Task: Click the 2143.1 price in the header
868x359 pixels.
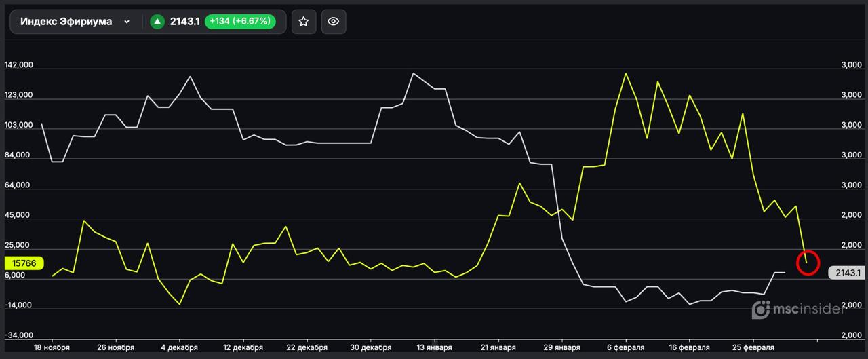Action: (184, 22)
